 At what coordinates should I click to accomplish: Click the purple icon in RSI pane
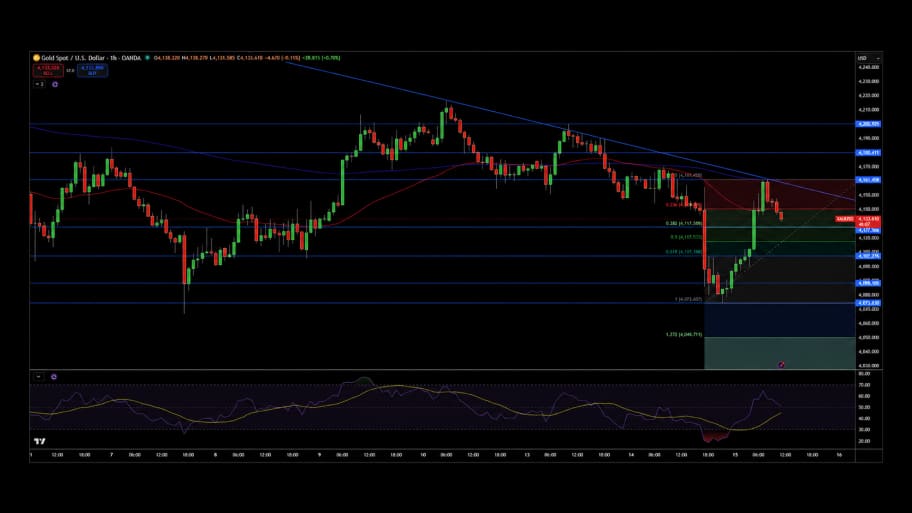point(54,377)
